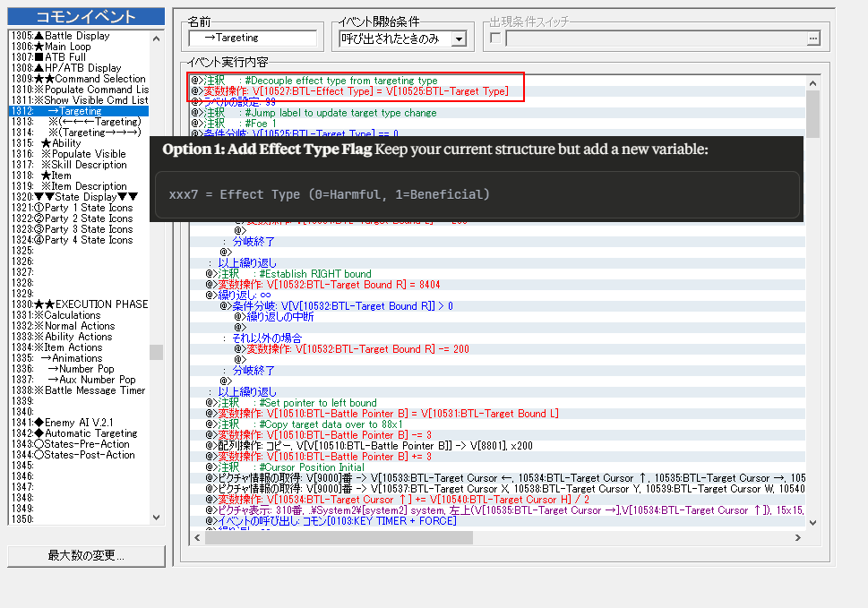The height and width of the screenshot is (608, 868).
Task: Select the BTL-Effect Type = BTL-Target Type line
Action: click(x=497, y=91)
